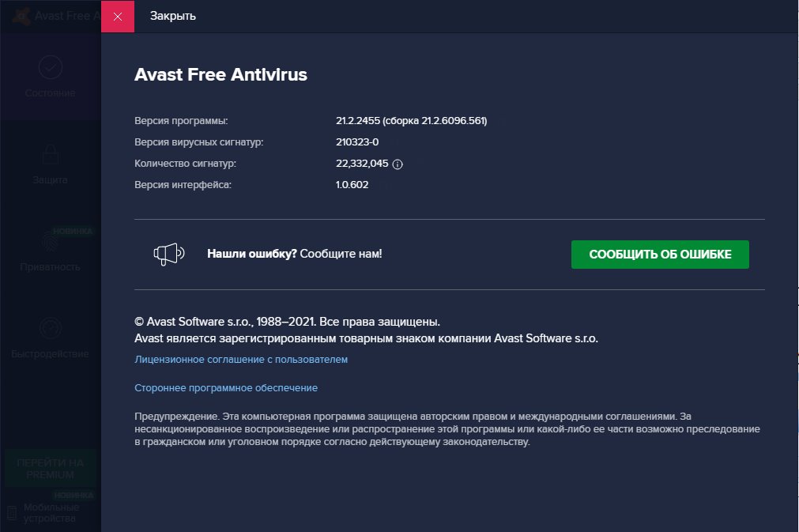Select the Быстродействие speedometer sidebar icon
799x532 pixels.
tap(50, 328)
